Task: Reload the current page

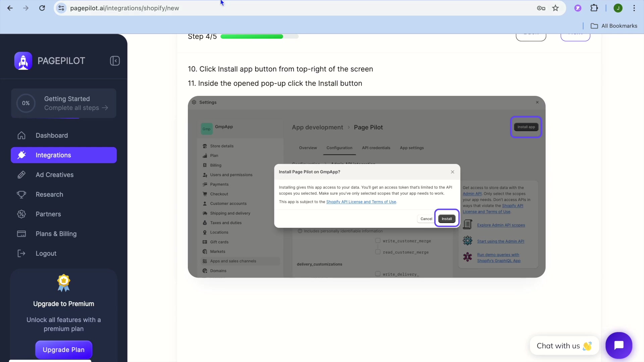Action: pos(42,8)
